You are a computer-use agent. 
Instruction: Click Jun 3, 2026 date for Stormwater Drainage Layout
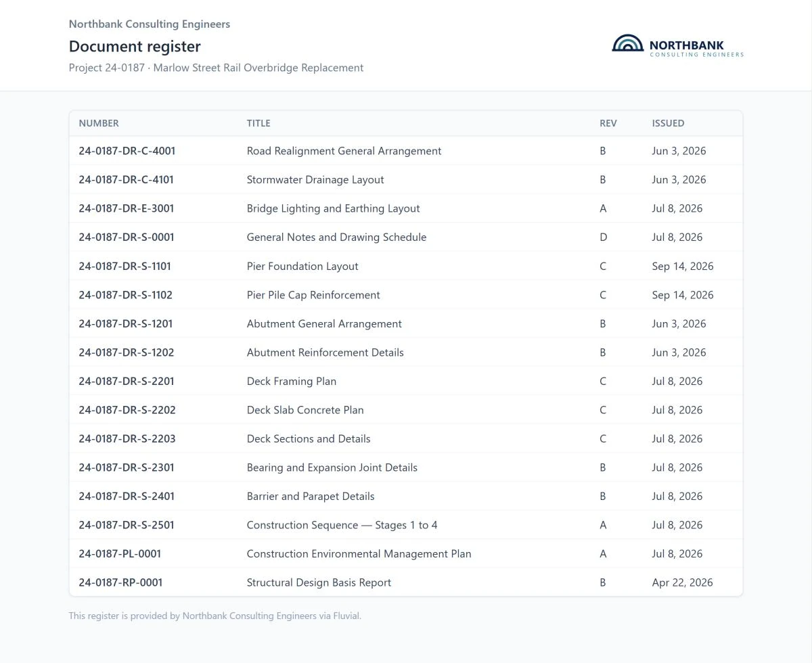coord(679,179)
